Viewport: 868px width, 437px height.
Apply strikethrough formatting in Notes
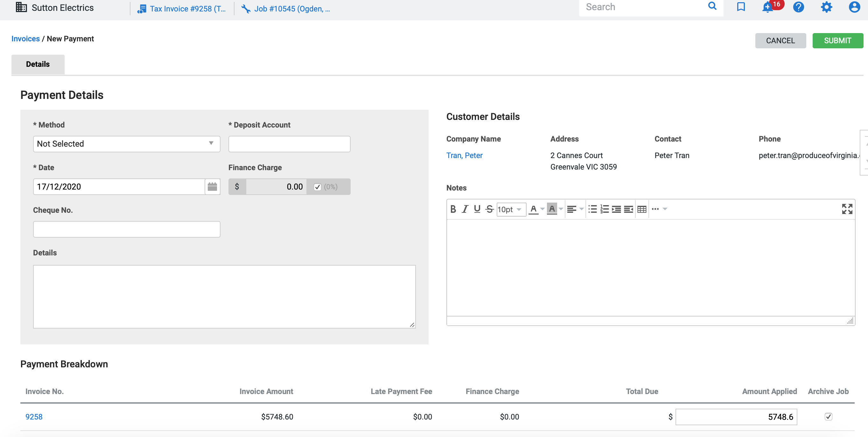[x=489, y=209]
